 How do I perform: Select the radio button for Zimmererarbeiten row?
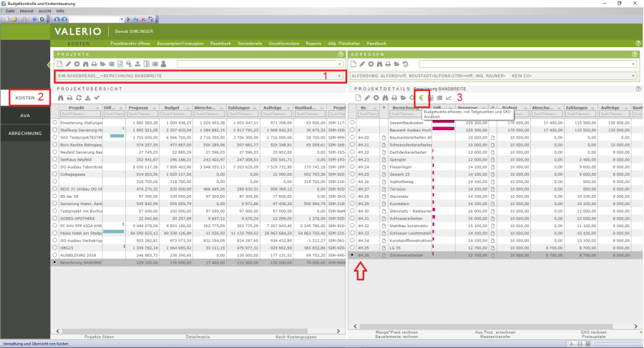point(353,254)
